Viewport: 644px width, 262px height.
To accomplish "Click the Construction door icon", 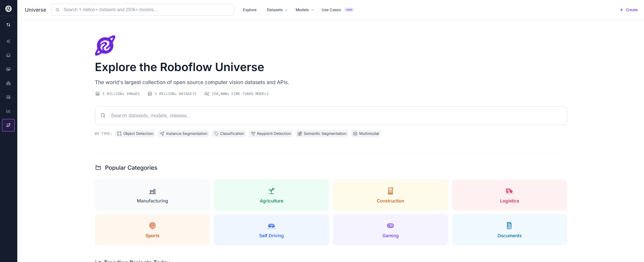I will click(391, 191).
